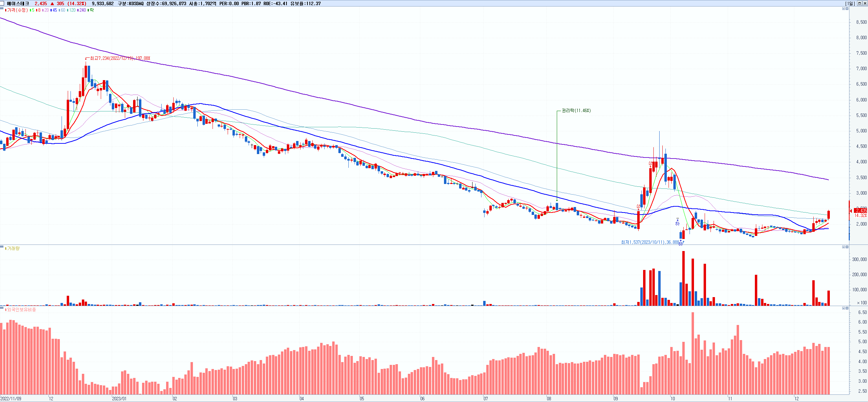This screenshot has height=402, width=868.
Task: Minimize the foreign ownership panel
Action: point(843,308)
